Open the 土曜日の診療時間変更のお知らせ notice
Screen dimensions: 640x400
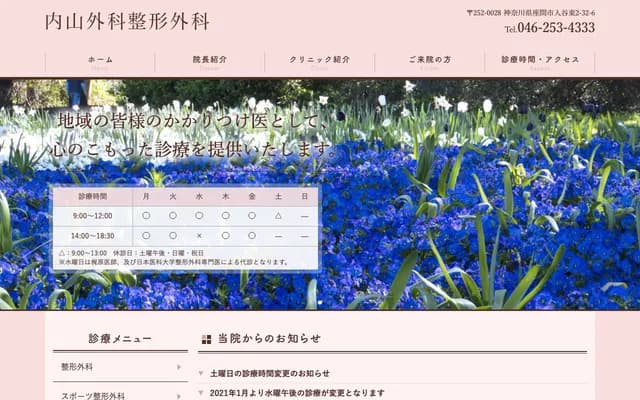pyautogui.click(x=269, y=373)
